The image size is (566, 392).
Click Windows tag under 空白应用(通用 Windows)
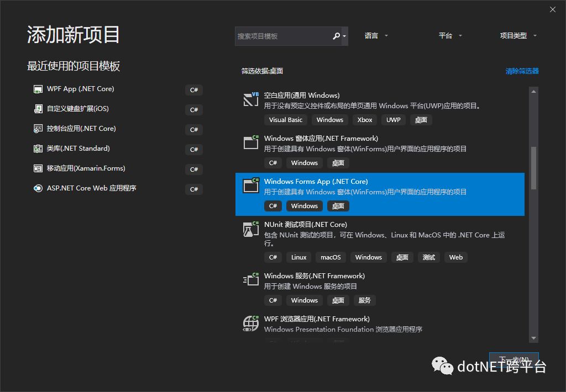pyautogui.click(x=330, y=120)
